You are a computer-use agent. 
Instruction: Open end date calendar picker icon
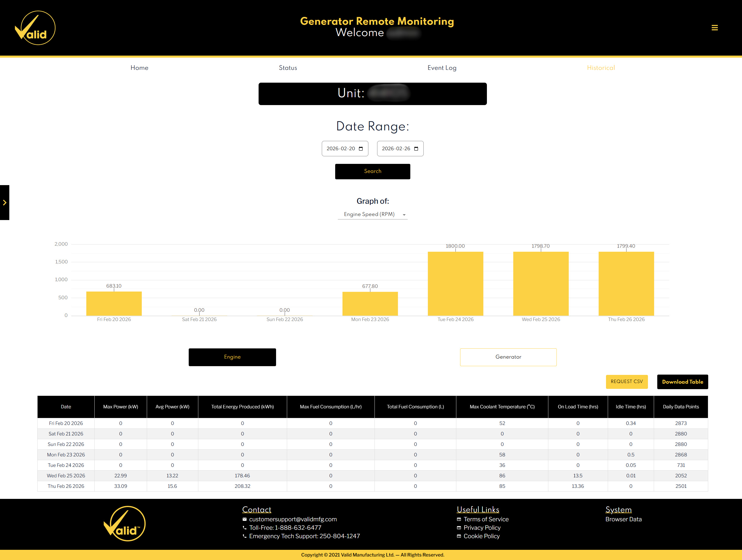click(416, 148)
